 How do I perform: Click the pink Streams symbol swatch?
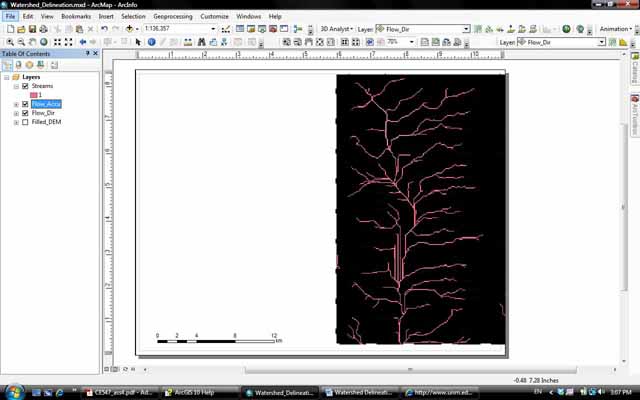click(x=33, y=95)
